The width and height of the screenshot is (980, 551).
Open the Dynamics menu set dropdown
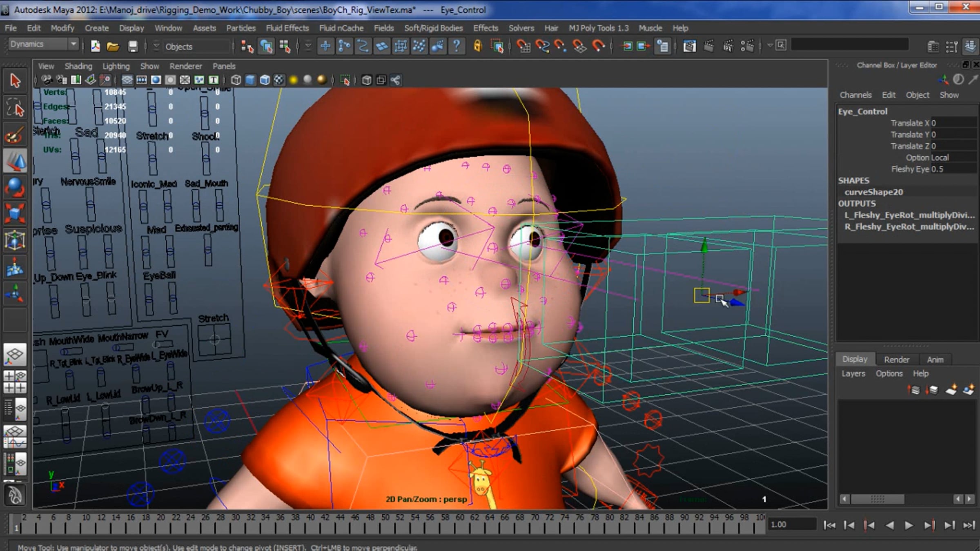(43, 44)
